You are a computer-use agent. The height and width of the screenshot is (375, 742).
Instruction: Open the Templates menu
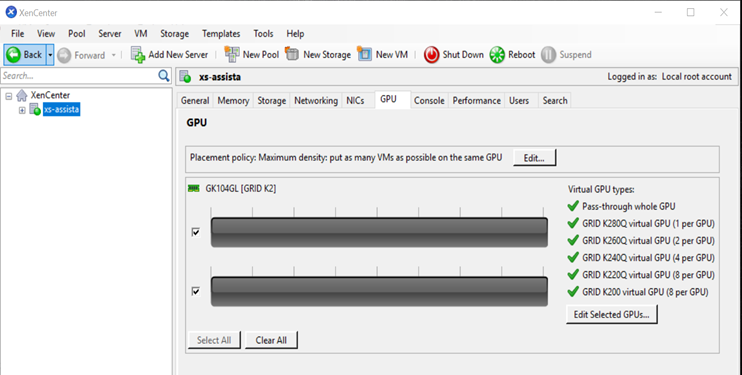point(221,34)
